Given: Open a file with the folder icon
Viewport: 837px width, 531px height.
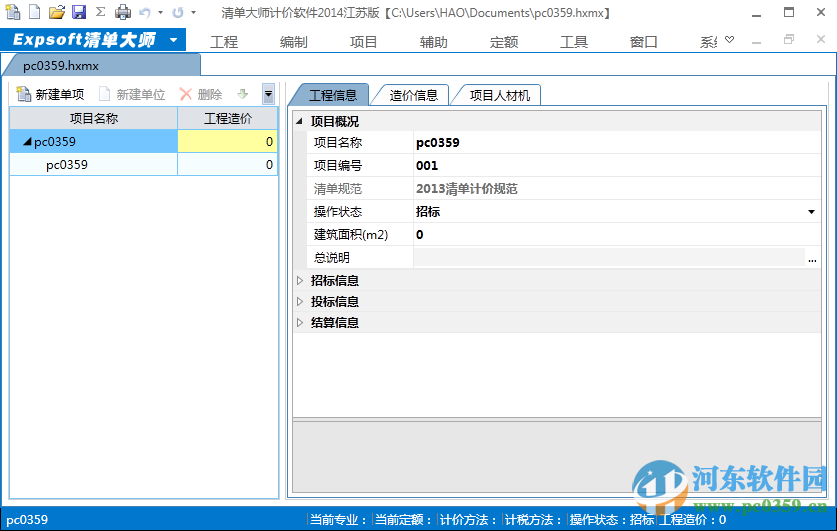Looking at the screenshot, I should [57, 12].
